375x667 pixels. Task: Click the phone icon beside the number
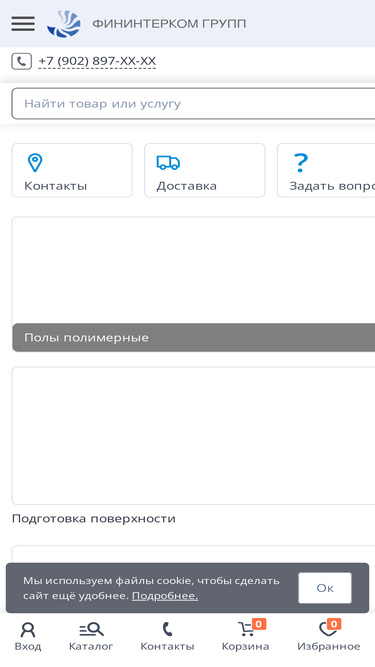(21, 61)
